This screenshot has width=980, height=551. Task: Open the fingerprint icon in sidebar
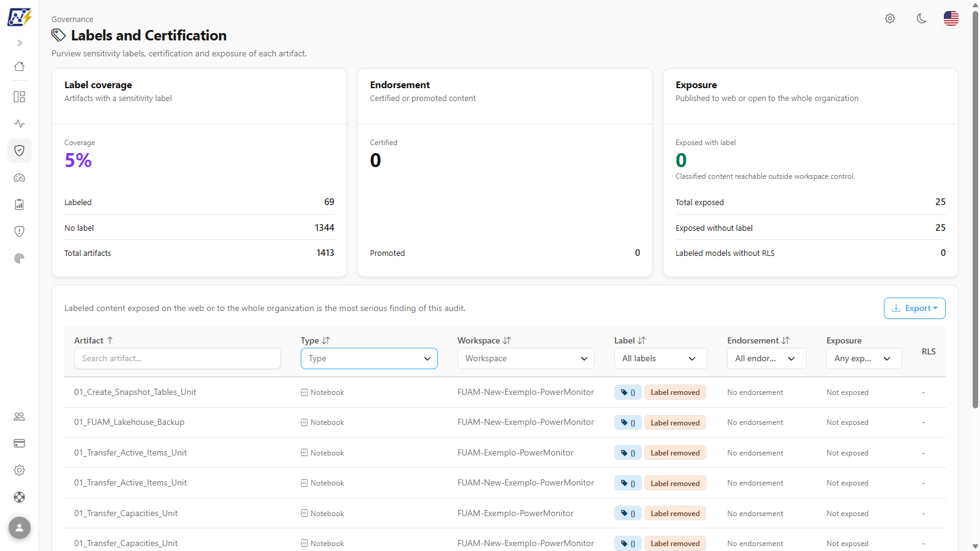20,258
